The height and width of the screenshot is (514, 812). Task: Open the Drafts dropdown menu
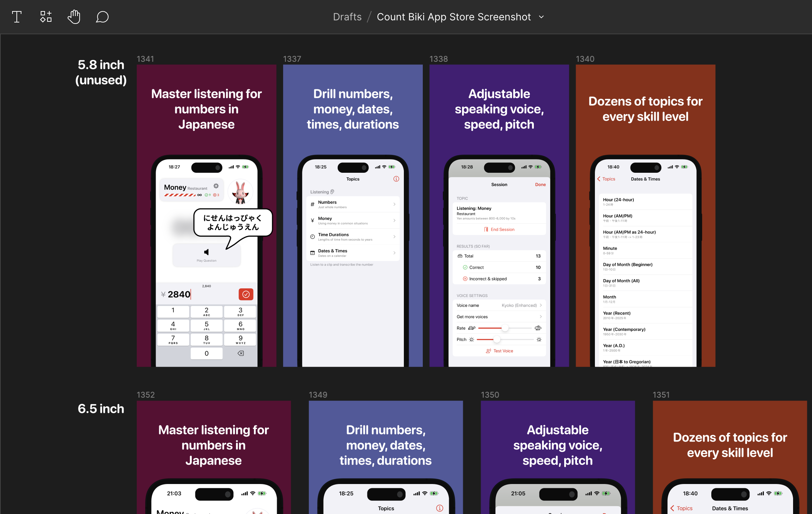[346, 16]
